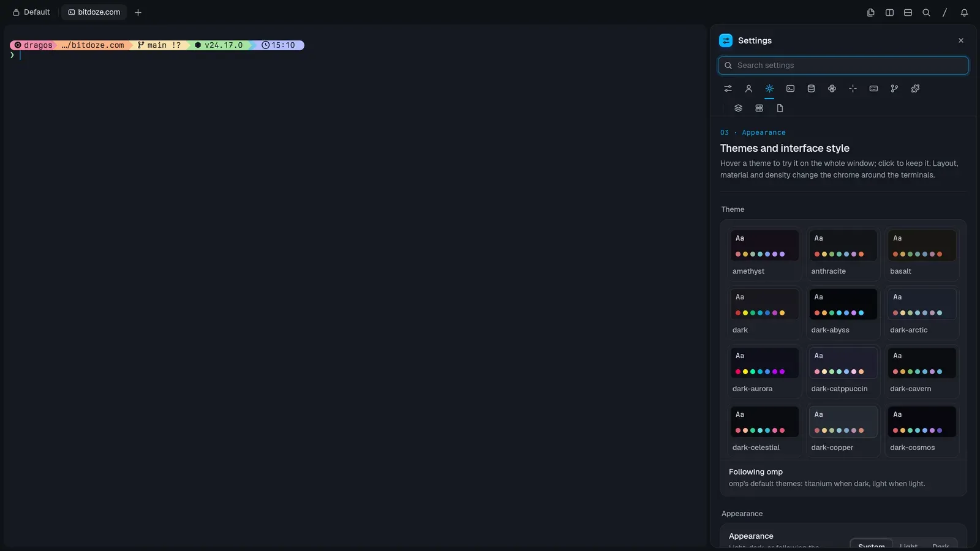Choose the amethyst theme
The height and width of the screenshot is (551, 980).
(764, 254)
